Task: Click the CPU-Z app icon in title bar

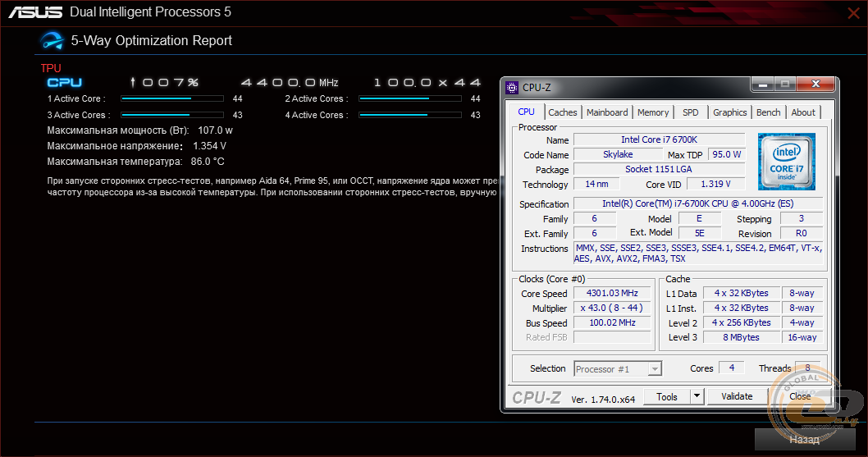Action: click(x=512, y=88)
